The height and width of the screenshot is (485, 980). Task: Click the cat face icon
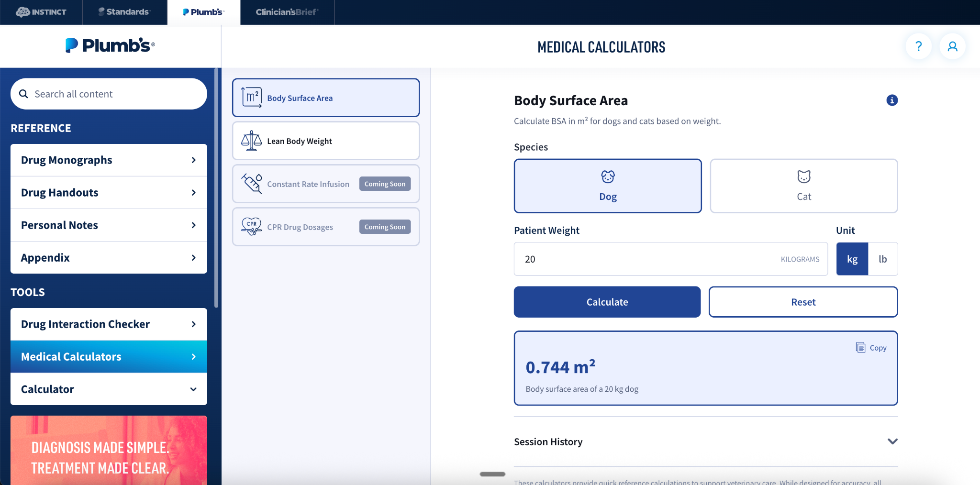(x=804, y=177)
